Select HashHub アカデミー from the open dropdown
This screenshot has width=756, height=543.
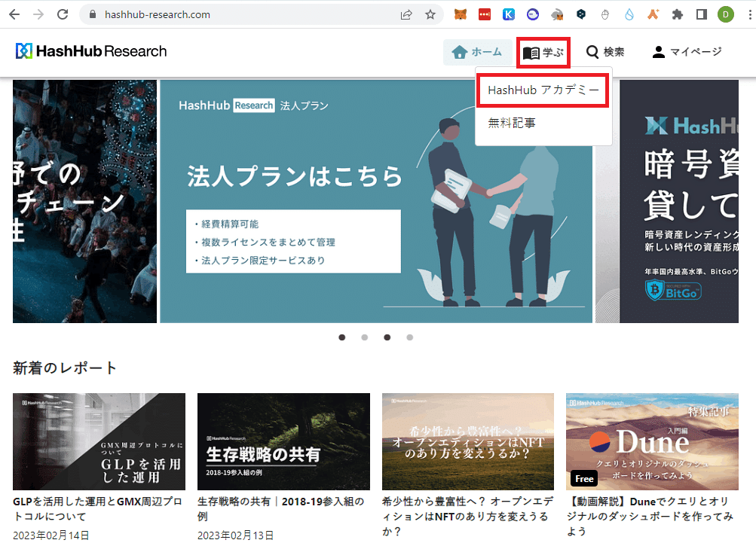pyautogui.click(x=542, y=90)
